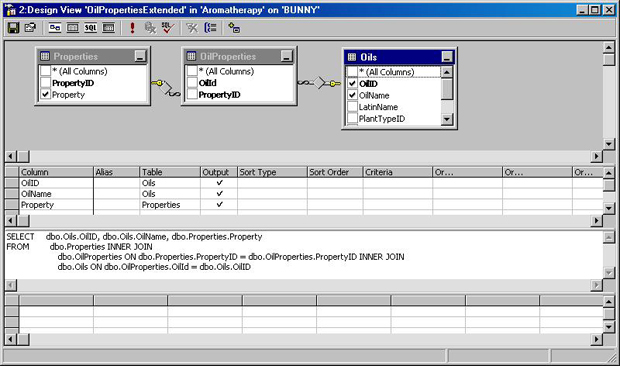
Task: Uncheck OilID in the Oils table
Action: coord(352,84)
